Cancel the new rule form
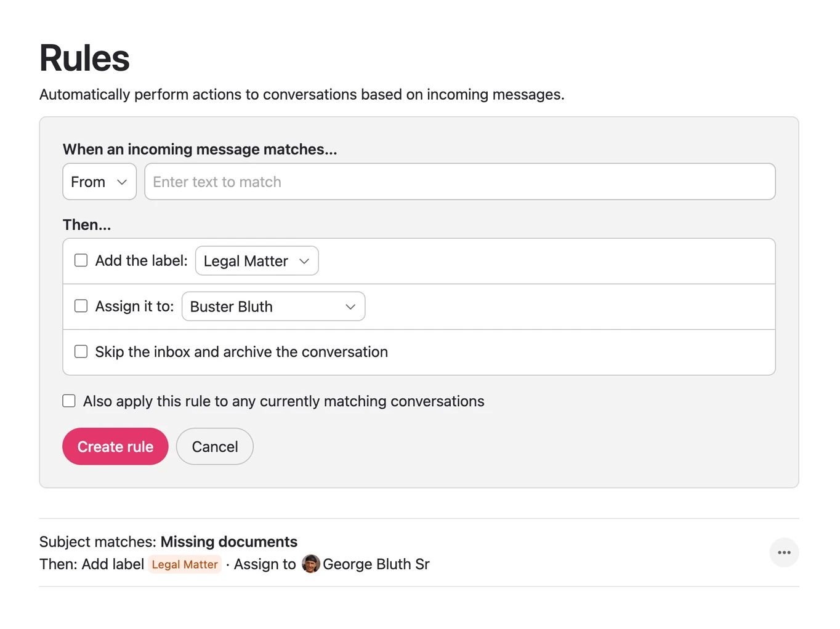The image size is (840, 629). pos(215,446)
